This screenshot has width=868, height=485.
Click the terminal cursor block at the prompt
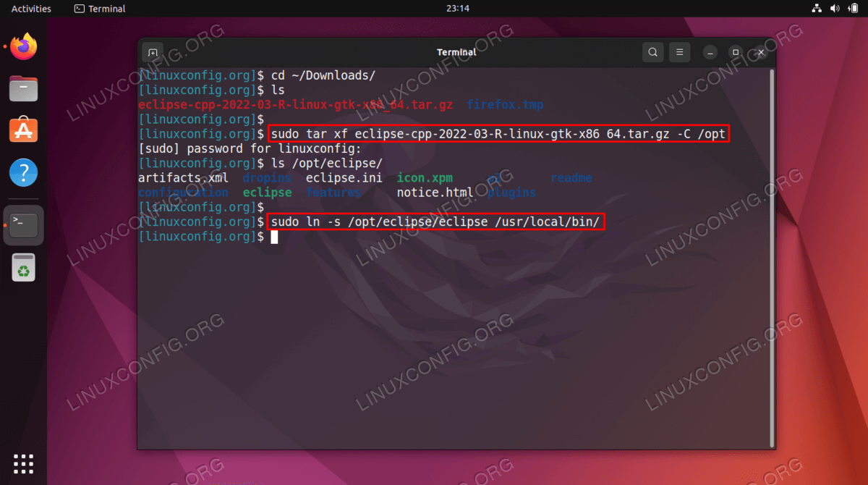[x=274, y=237]
